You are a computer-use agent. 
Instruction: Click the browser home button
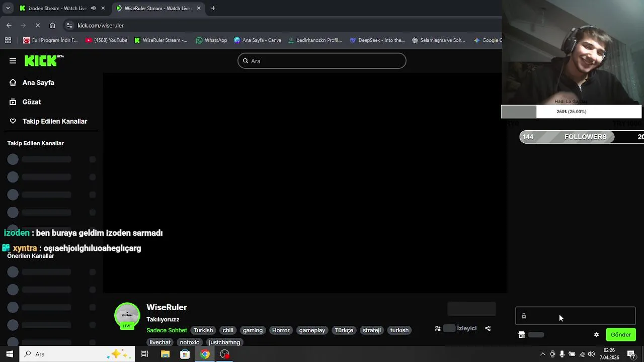(x=52, y=25)
